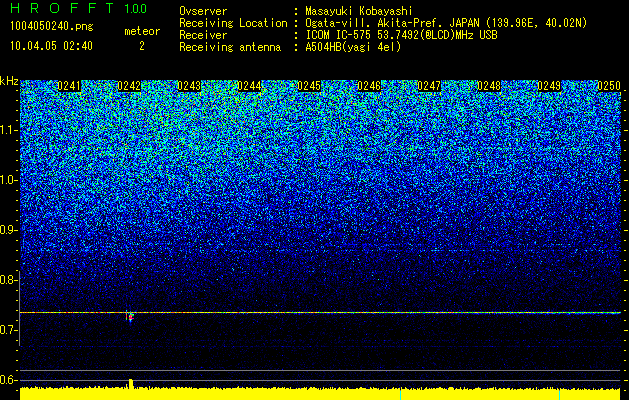This screenshot has height=400, width=629.
Task: Click the Ogata-vill. Akita-Pref. JAPAN location text
Action: click(x=446, y=23)
